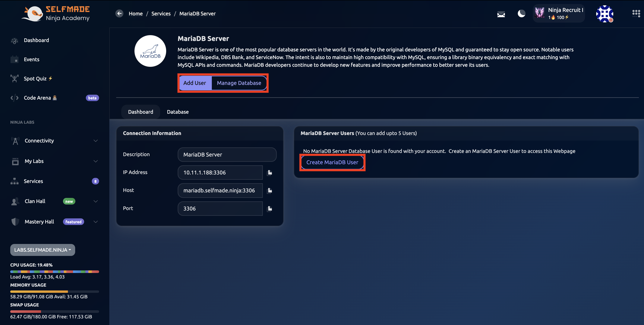
Task: Click the Spot Quiz sidebar icon
Action: (x=15, y=79)
